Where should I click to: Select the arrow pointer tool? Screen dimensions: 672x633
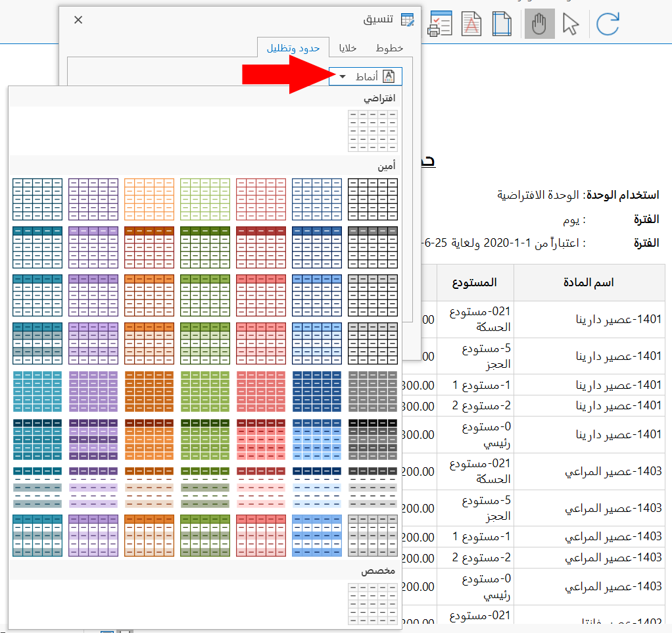[571, 24]
